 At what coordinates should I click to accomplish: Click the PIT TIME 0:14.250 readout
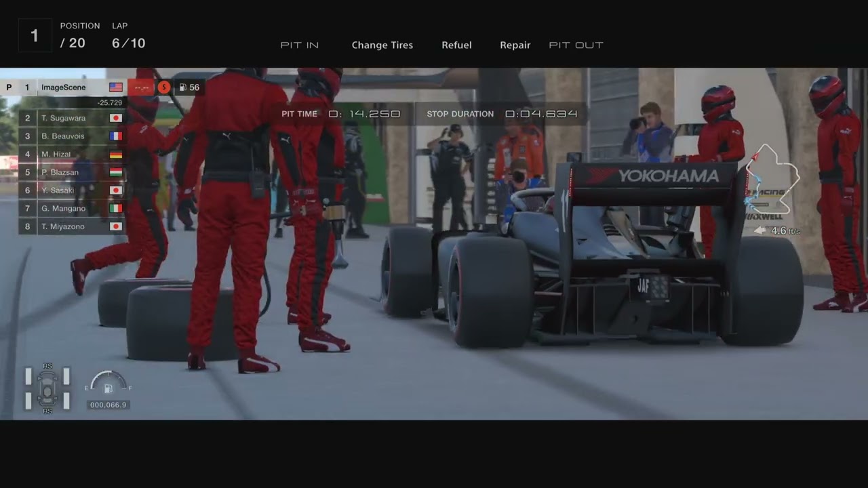(x=341, y=114)
